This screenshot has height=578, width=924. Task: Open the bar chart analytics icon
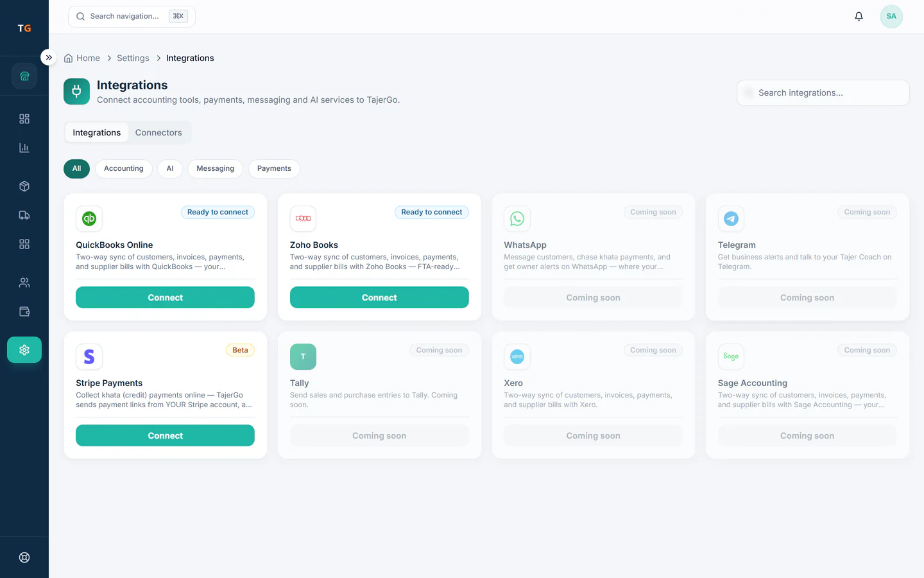(24, 148)
